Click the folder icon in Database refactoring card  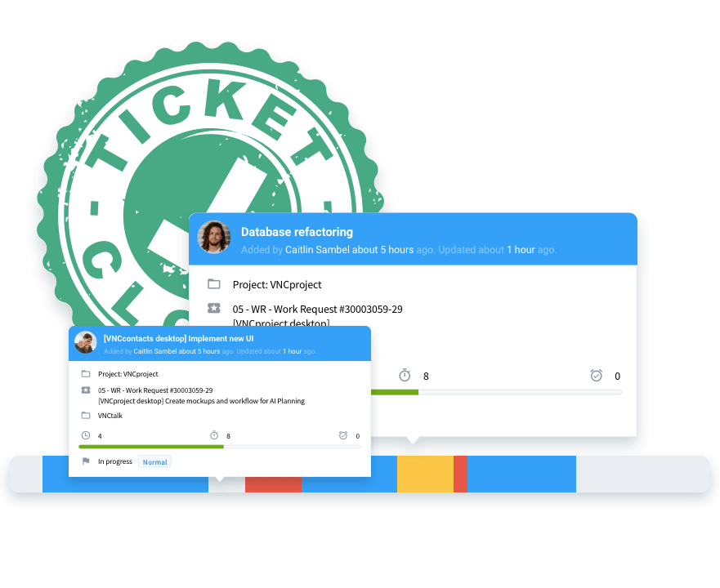[214, 284]
